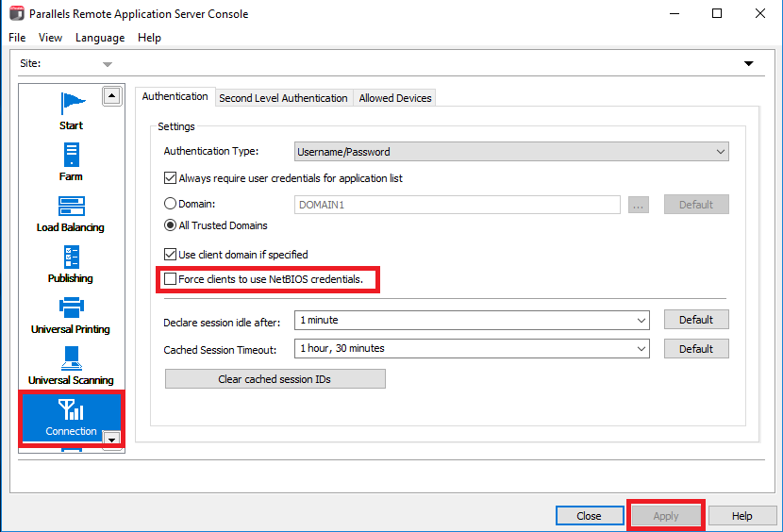Click Default button for session idle
The width and height of the screenshot is (783, 532).
(x=696, y=320)
